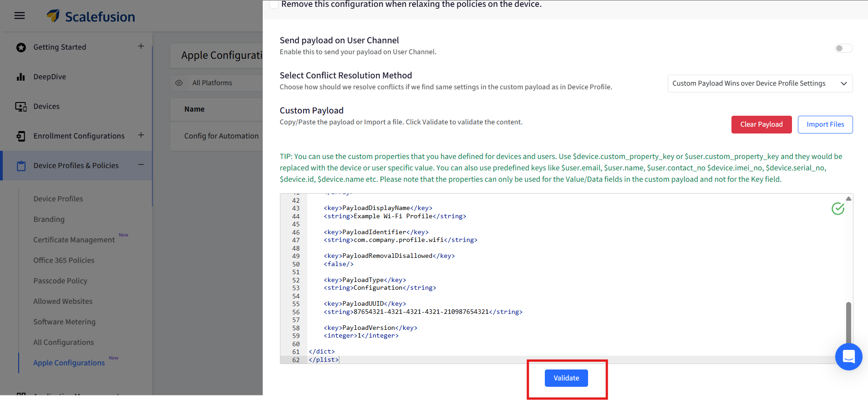Click the <false/> value line
The image size is (868, 400).
(x=339, y=264)
